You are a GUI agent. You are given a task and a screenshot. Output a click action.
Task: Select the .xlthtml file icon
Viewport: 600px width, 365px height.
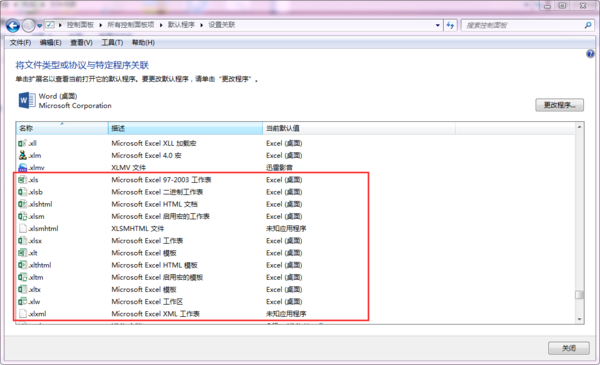coord(23,265)
